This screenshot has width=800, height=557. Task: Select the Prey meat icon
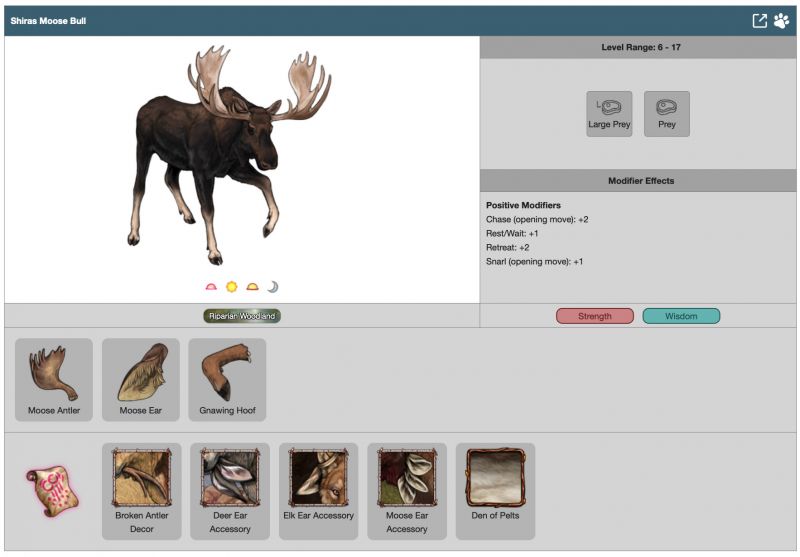667,113
